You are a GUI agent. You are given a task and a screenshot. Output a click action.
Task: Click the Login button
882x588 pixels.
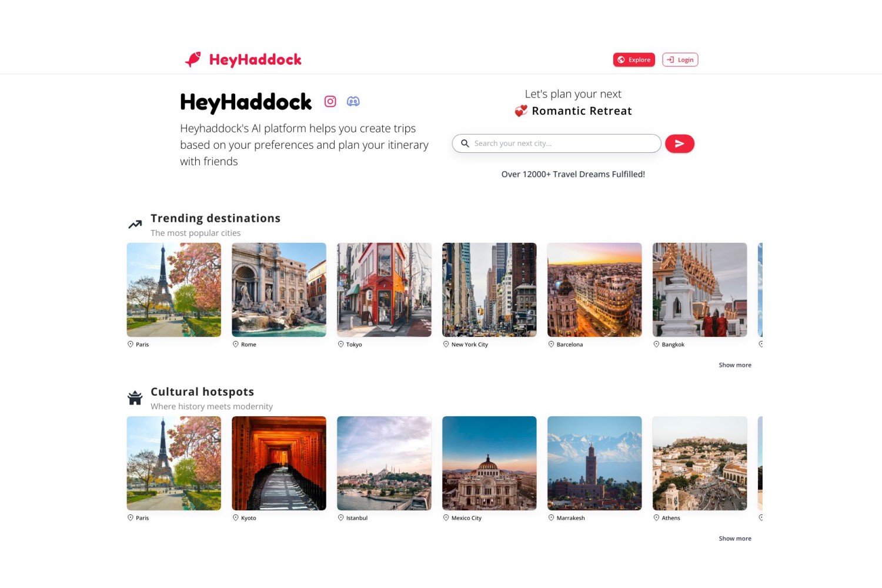[x=680, y=60]
